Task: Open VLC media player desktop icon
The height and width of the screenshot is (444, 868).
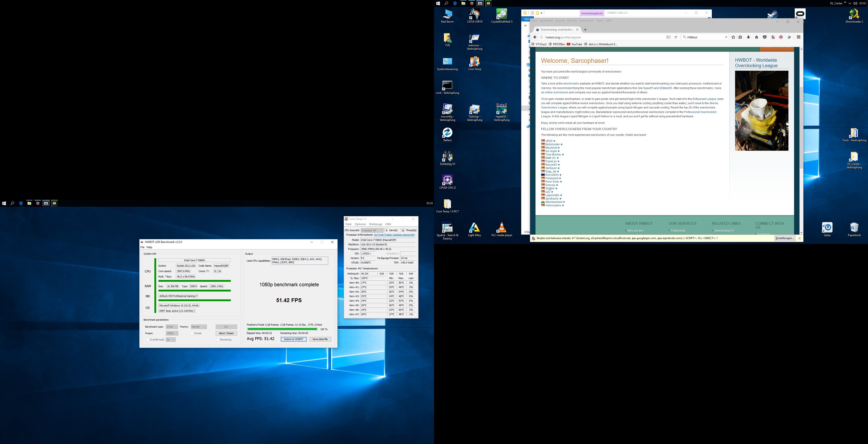Action: point(502,230)
